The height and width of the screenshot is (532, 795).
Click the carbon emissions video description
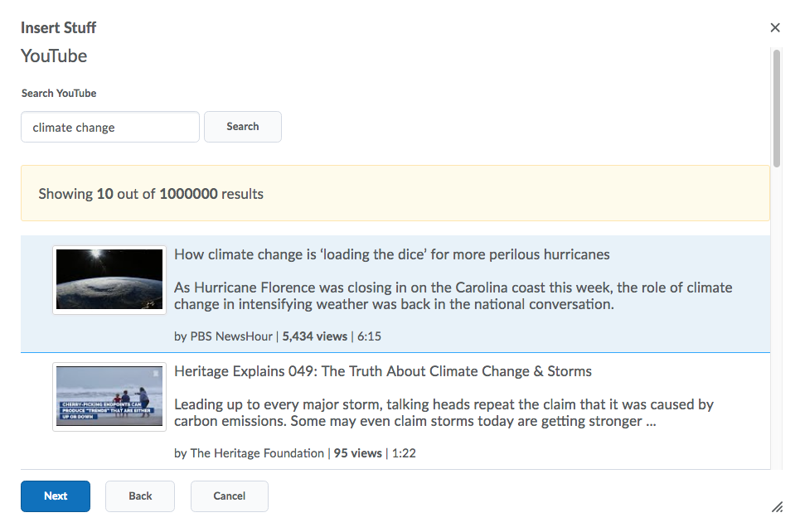coord(444,413)
